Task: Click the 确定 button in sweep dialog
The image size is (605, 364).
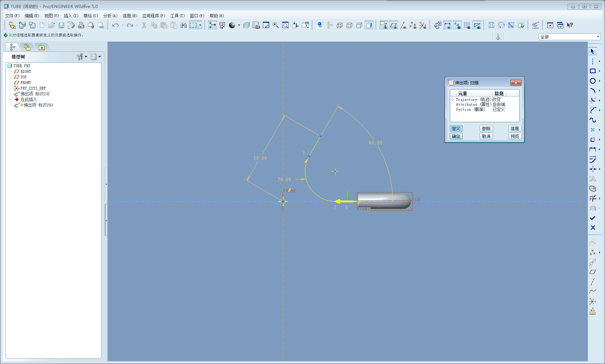Action: (x=456, y=136)
